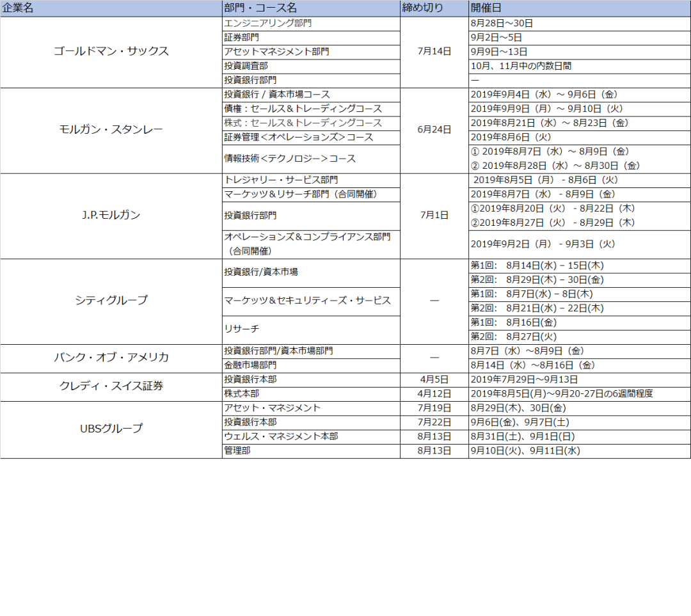691x616 pixels.
Task: Select the 9月10日(火)、9月11日(水) cell
Action: (580, 451)
